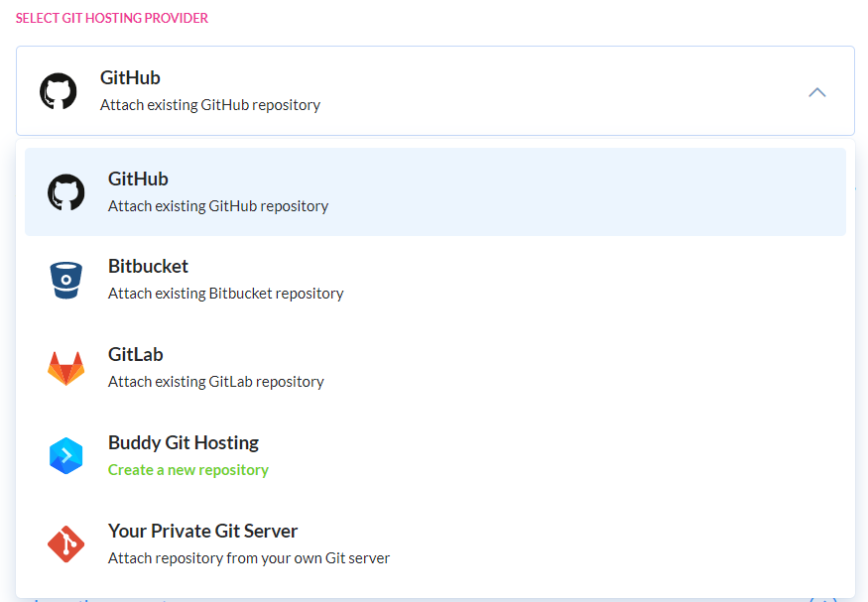This screenshot has width=868, height=602.
Task: Select Your Private Git Server option
Action: click(435, 543)
